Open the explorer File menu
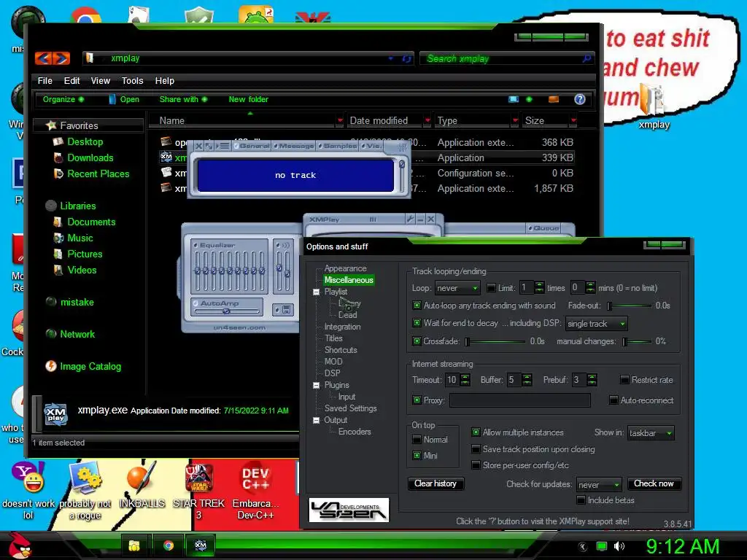Image resolution: width=747 pixels, height=560 pixels. [x=44, y=80]
